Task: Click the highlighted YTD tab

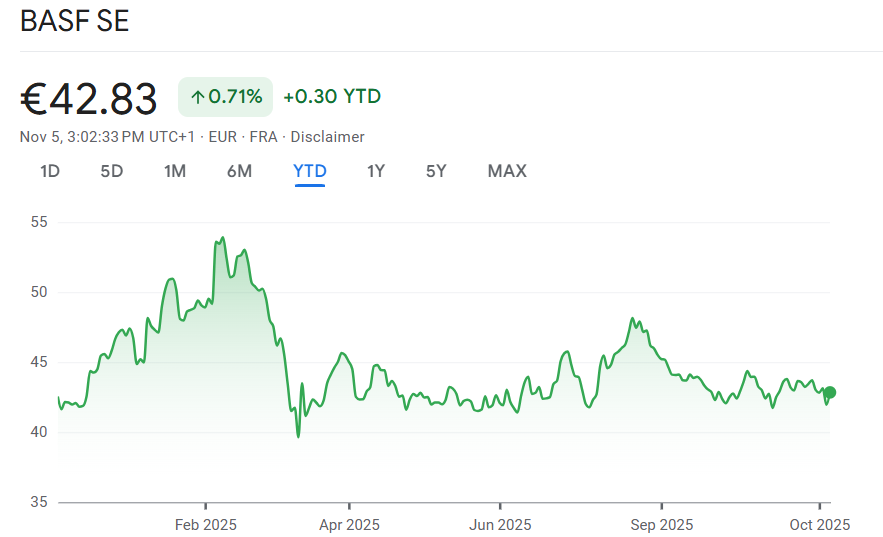Action: pyautogui.click(x=310, y=171)
